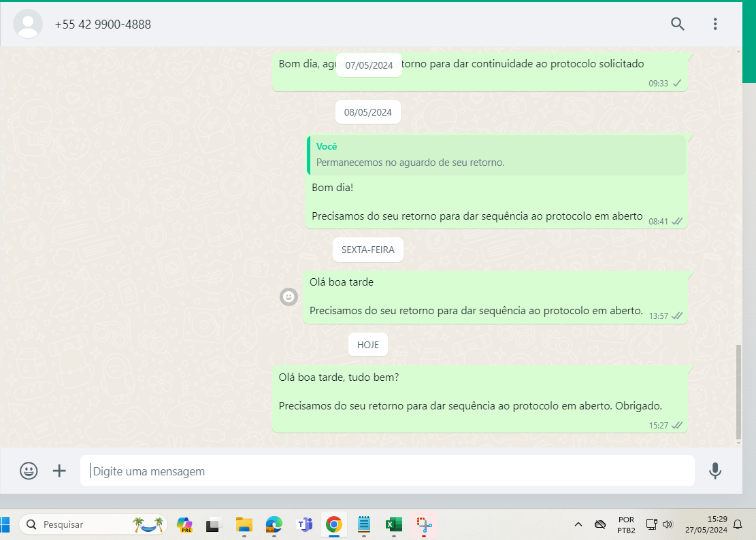This screenshot has height=540, width=756.
Task: Open the volume speaker tray icon
Action: coord(668,524)
